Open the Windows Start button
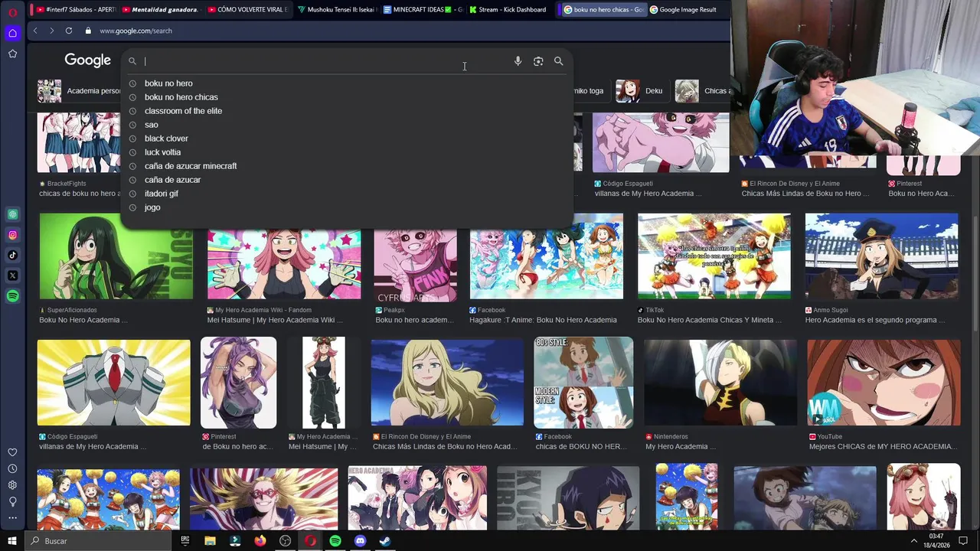Screen dimensions: 980x551 [11, 541]
